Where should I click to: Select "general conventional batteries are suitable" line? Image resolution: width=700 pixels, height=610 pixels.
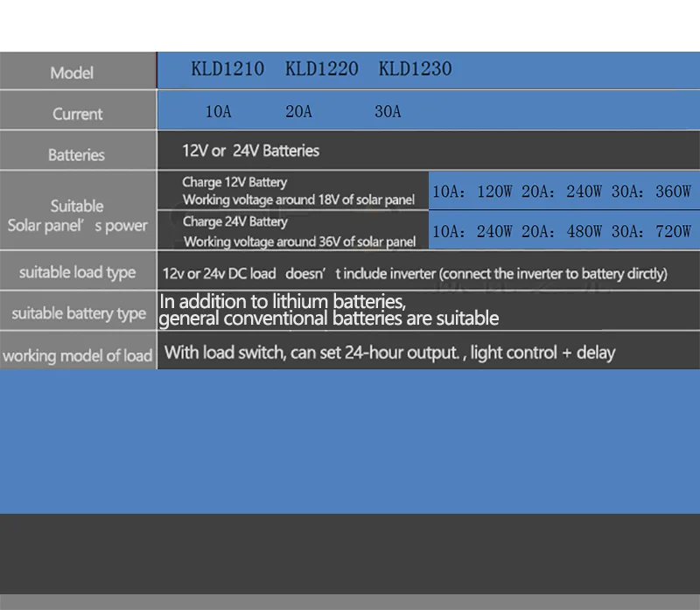tap(329, 319)
